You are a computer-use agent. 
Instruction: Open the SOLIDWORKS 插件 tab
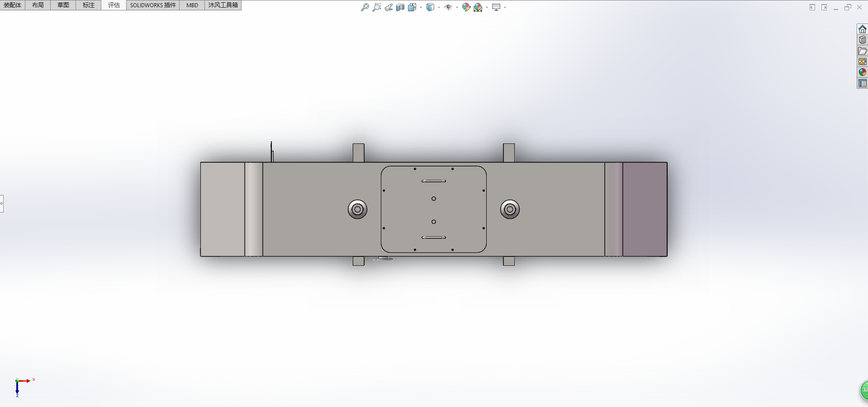(x=153, y=5)
